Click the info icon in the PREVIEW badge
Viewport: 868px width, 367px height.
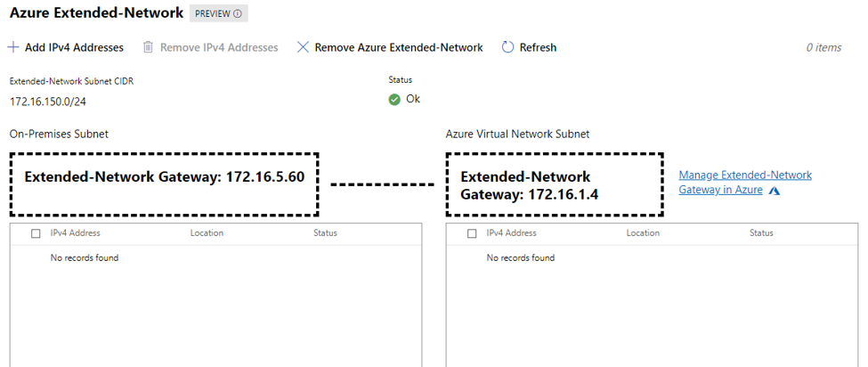tap(238, 14)
